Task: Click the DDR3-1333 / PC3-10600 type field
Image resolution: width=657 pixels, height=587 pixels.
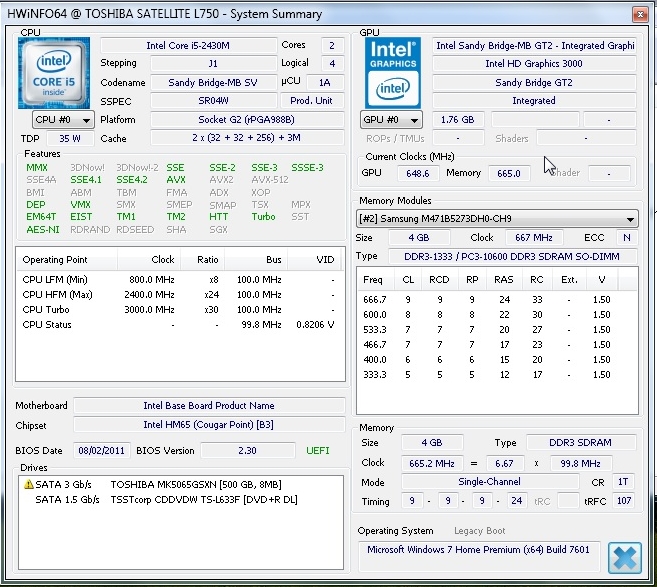Action: click(512, 256)
